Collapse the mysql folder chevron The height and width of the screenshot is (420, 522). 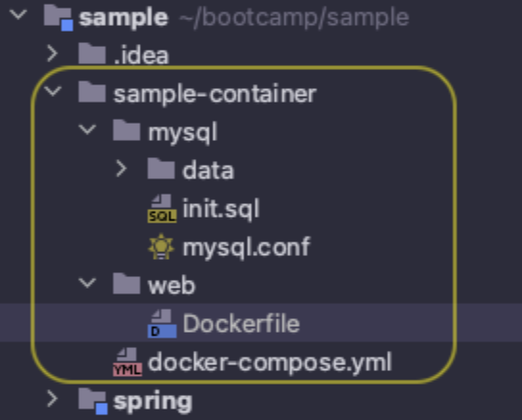pos(87,129)
